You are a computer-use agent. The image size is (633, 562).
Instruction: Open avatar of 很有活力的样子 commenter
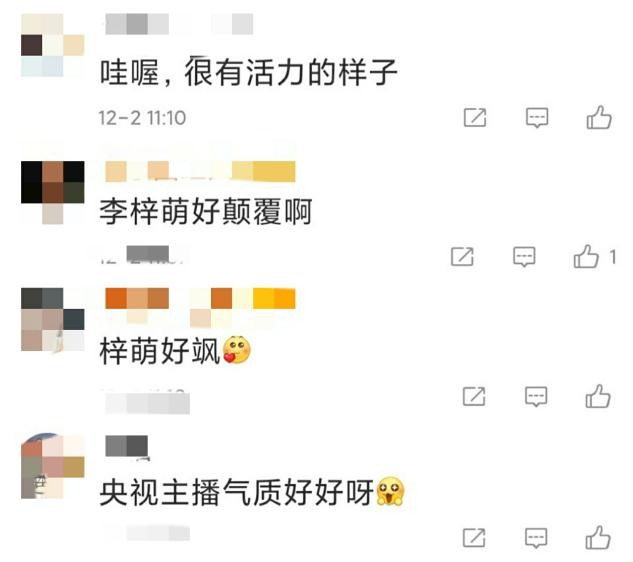click(52, 45)
